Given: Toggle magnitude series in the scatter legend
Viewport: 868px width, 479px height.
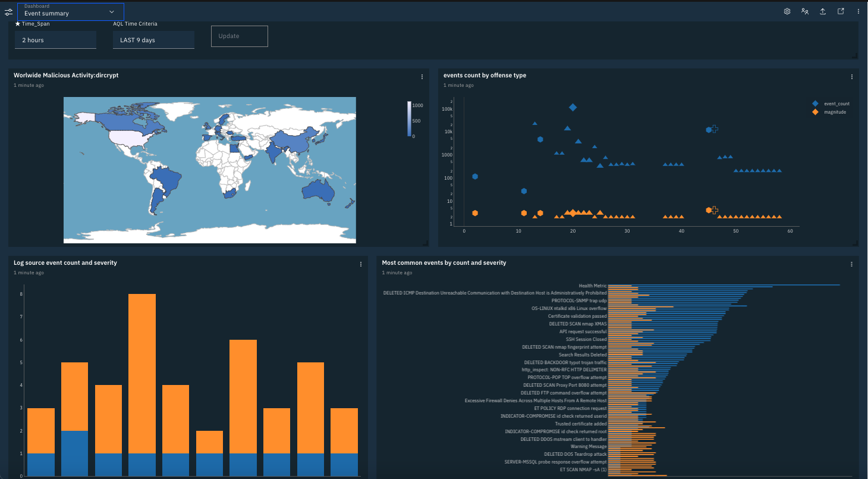Looking at the screenshot, I should click(830, 111).
